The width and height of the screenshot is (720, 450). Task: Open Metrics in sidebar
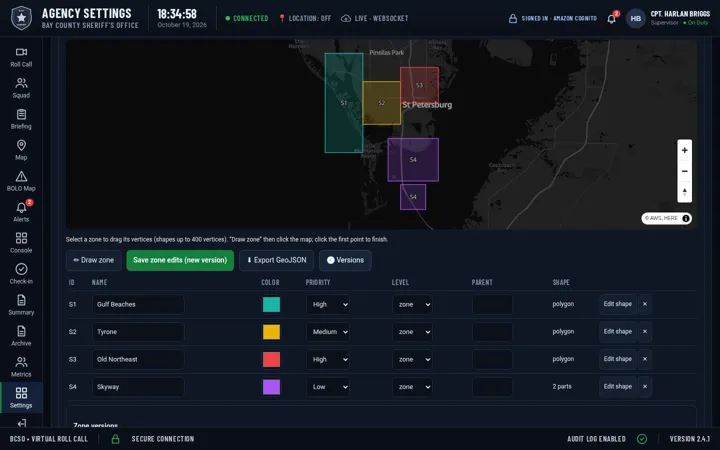pos(21,367)
